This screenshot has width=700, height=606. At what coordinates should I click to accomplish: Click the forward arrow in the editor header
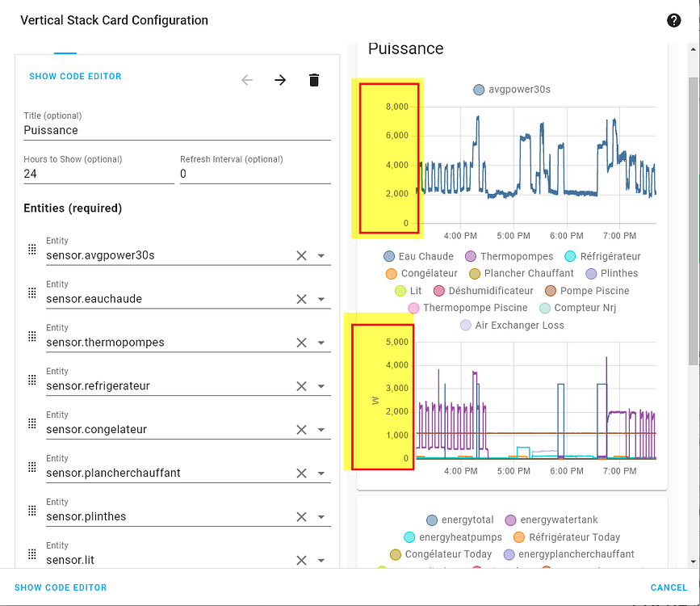[280, 80]
